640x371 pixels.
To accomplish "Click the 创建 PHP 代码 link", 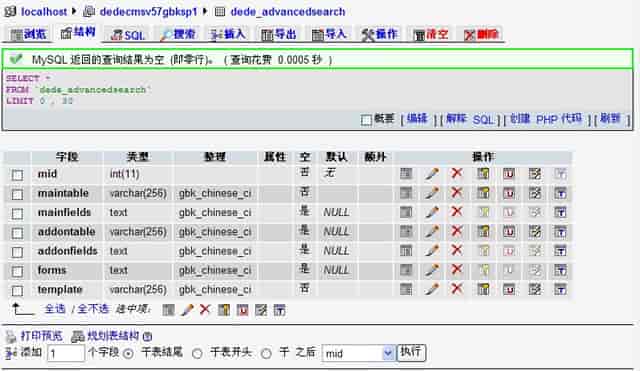I will 546,119.
